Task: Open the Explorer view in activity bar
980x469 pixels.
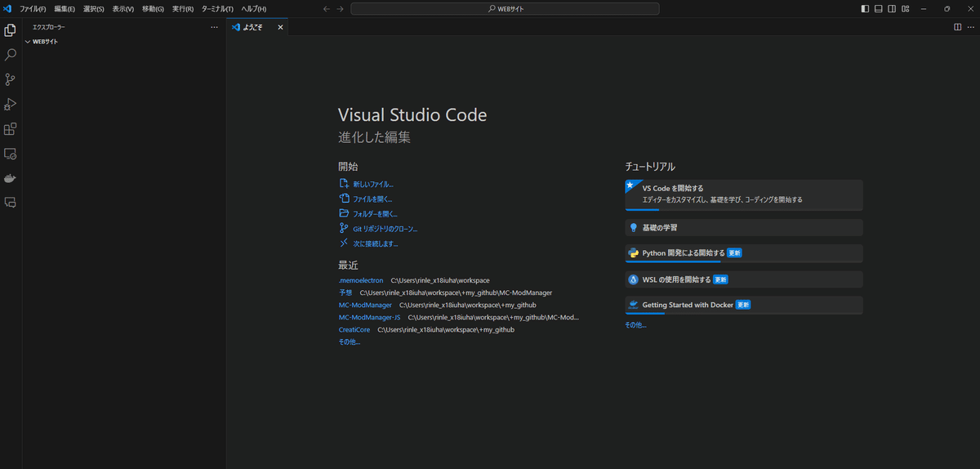Action: (x=11, y=30)
